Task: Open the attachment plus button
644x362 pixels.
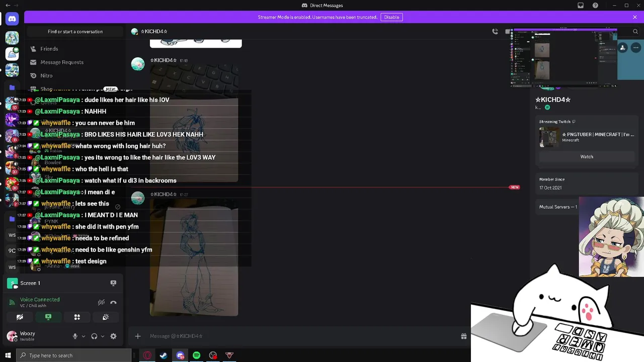Action: pyautogui.click(x=138, y=336)
